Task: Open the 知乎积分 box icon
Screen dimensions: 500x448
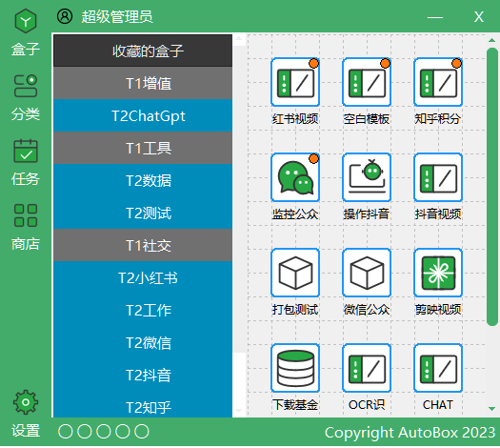Action: (x=438, y=82)
